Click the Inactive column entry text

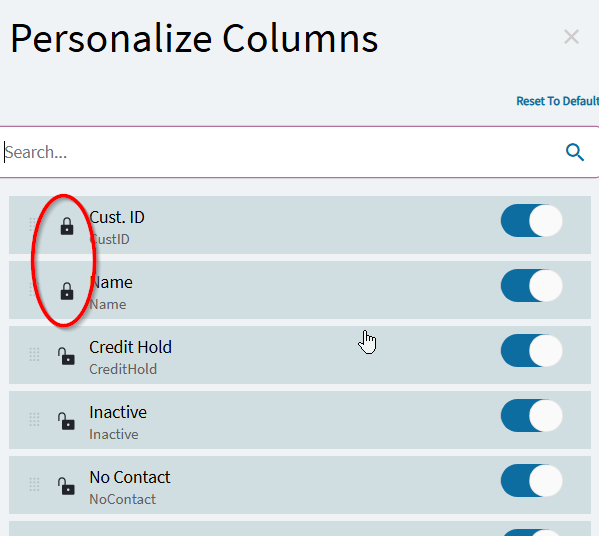(x=118, y=412)
